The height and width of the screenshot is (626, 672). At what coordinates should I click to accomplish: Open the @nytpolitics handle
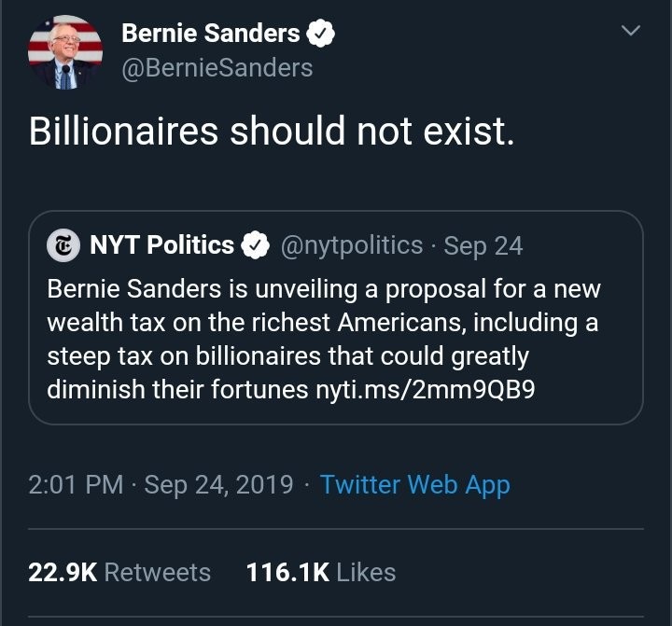point(352,246)
